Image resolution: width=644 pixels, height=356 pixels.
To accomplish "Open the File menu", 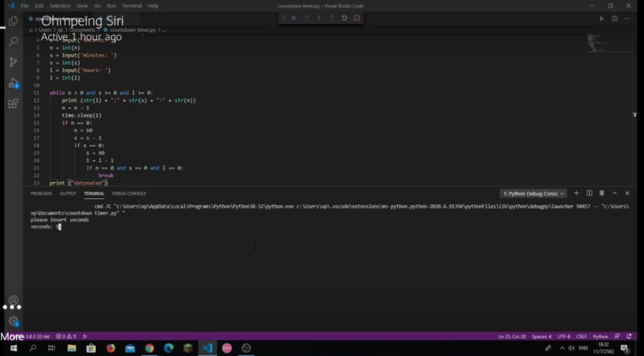I will [24, 6].
